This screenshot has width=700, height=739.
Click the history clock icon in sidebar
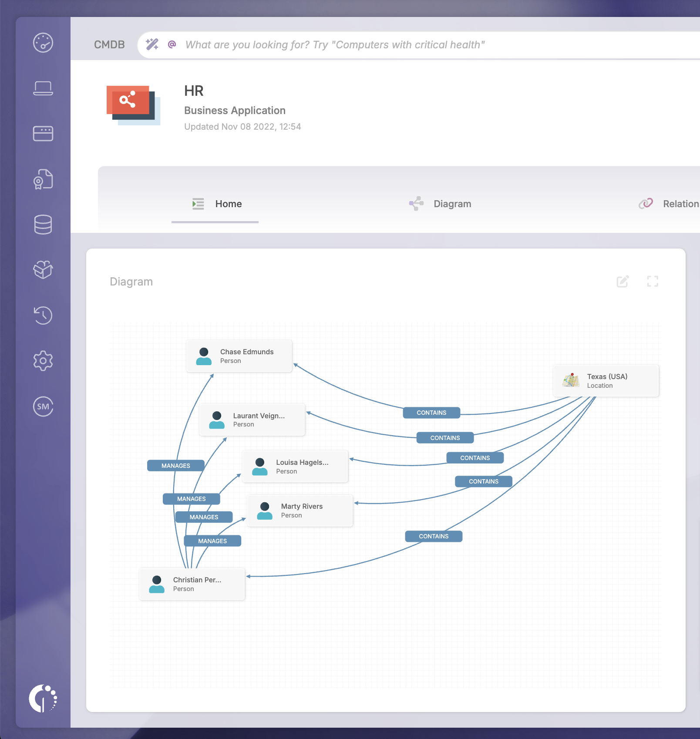[x=43, y=316]
